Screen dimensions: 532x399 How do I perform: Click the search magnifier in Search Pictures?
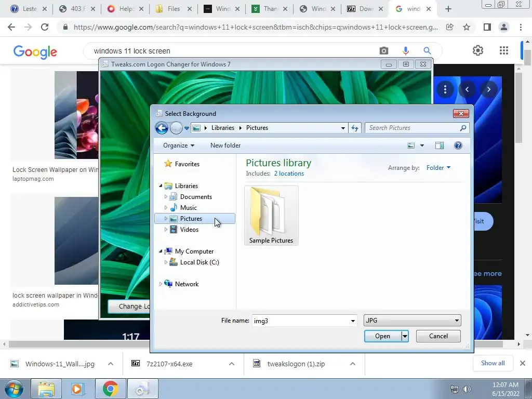coord(463,128)
